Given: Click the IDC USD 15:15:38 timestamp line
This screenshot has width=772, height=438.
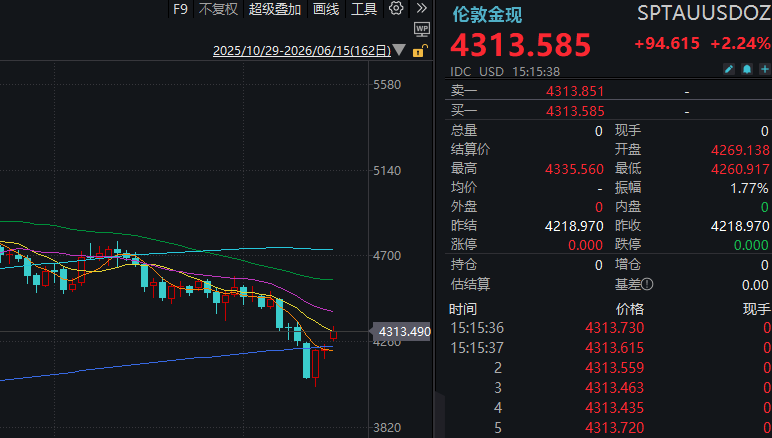Looking at the screenshot, I should coord(505,71).
